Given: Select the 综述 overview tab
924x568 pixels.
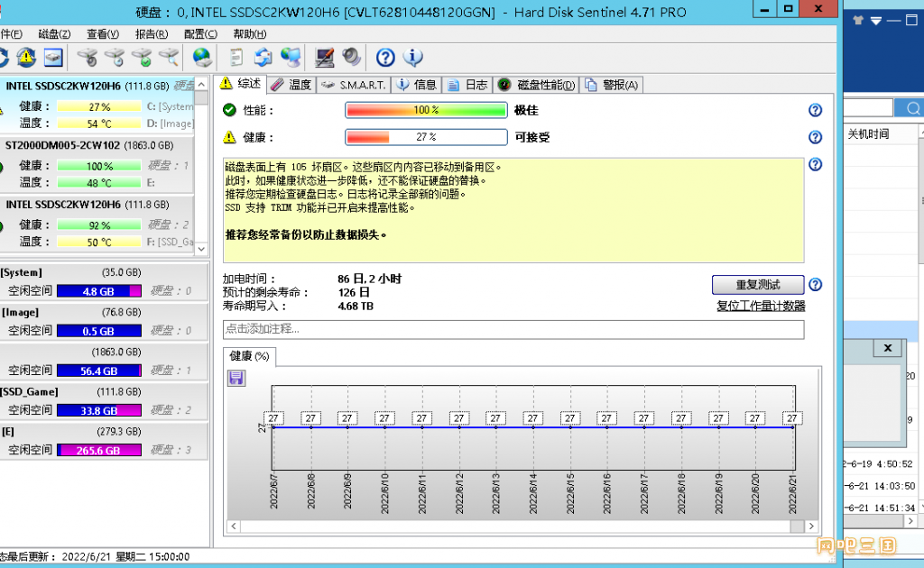Looking at the screenshot, I should (x=240, y=84).
